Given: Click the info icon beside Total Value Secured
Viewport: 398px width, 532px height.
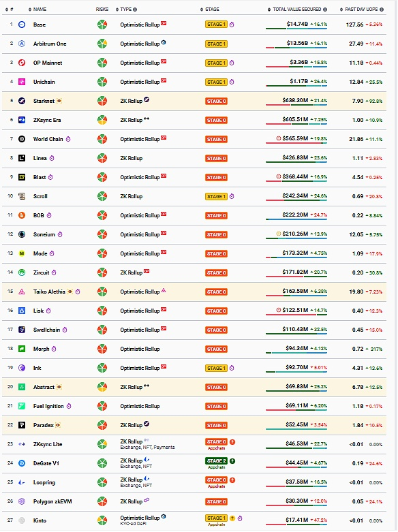Looking at the screenshot, I should click(x=325, y=10).
